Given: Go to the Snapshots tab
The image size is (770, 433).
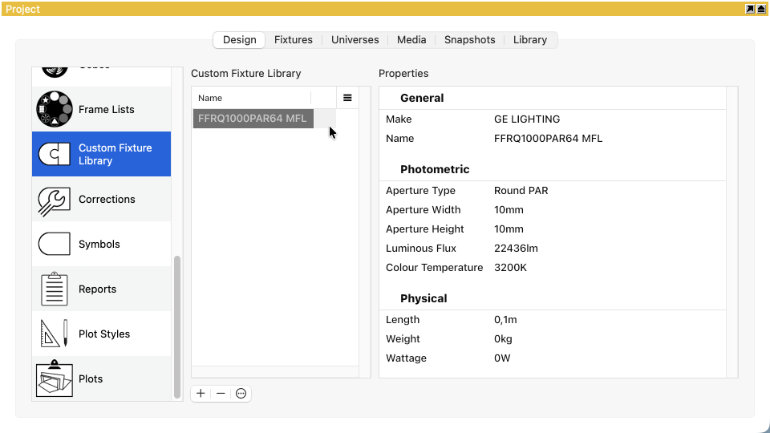Looking at the screenshot, I should [470, 40].
